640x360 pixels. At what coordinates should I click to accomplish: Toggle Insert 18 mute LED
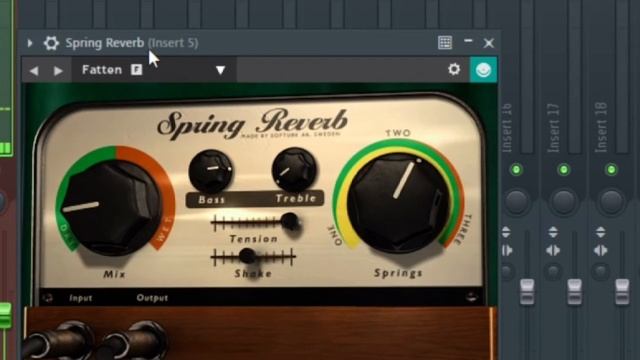coord(611,169)
